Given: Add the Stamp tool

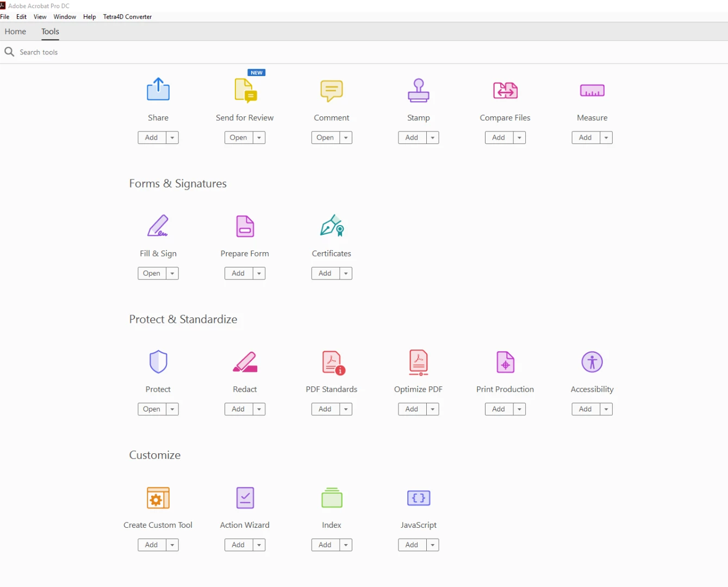Looking at the screenshot, I should click(412, 138).
